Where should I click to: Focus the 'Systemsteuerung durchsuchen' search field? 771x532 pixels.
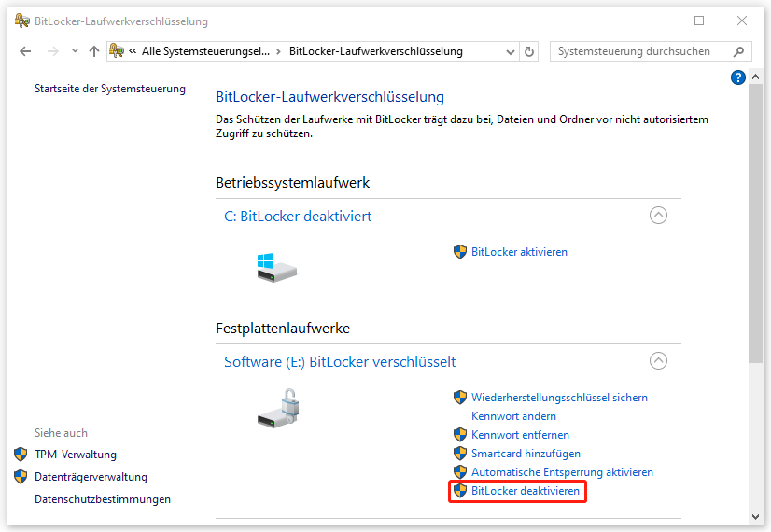(x=650, y=51)
